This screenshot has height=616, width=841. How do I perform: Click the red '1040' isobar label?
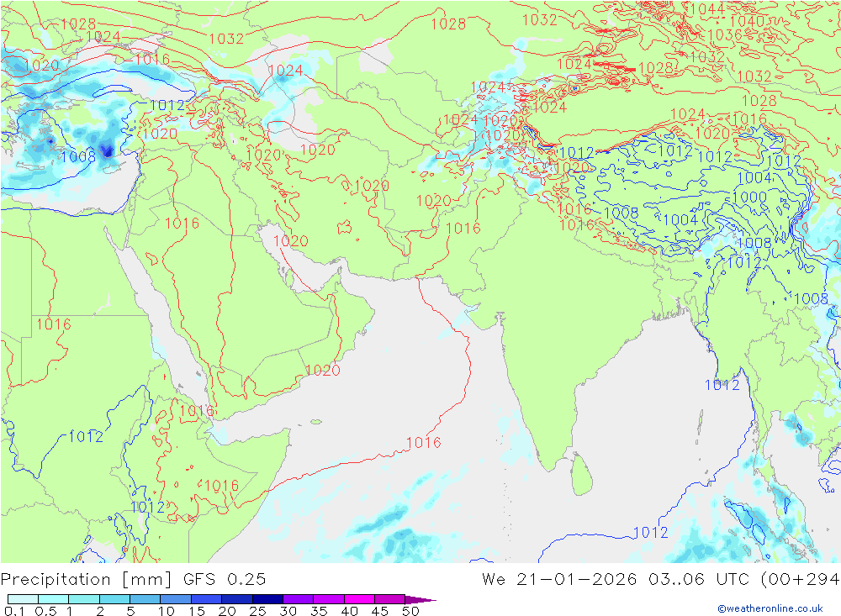tap(747, 22)
